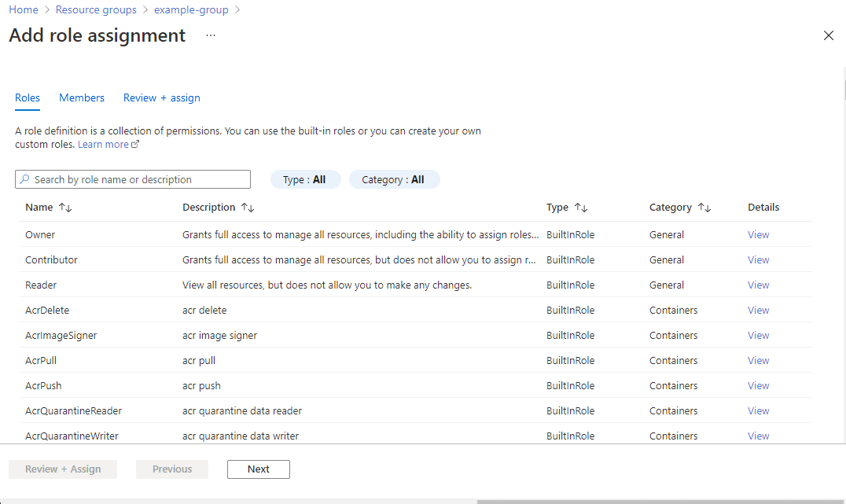Open the Review + assign tab
846x504 pixels.
(161, 97)
